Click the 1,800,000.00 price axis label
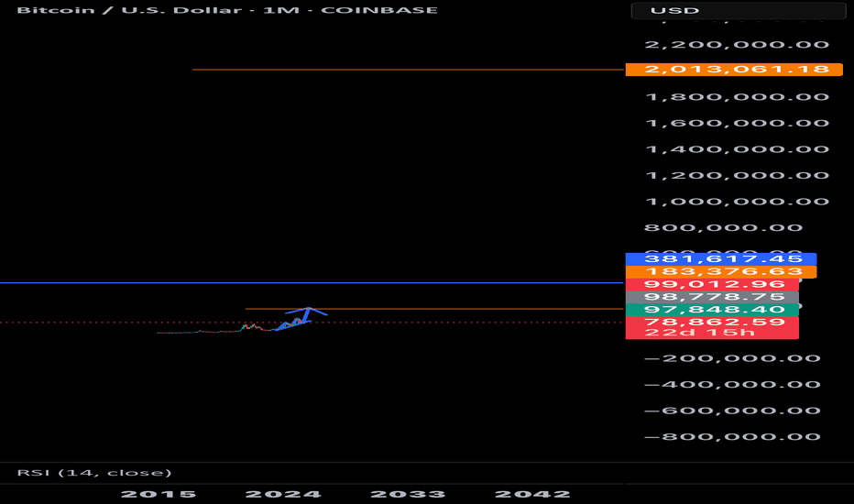Viewport: 854px width, 504px height. 737,97
